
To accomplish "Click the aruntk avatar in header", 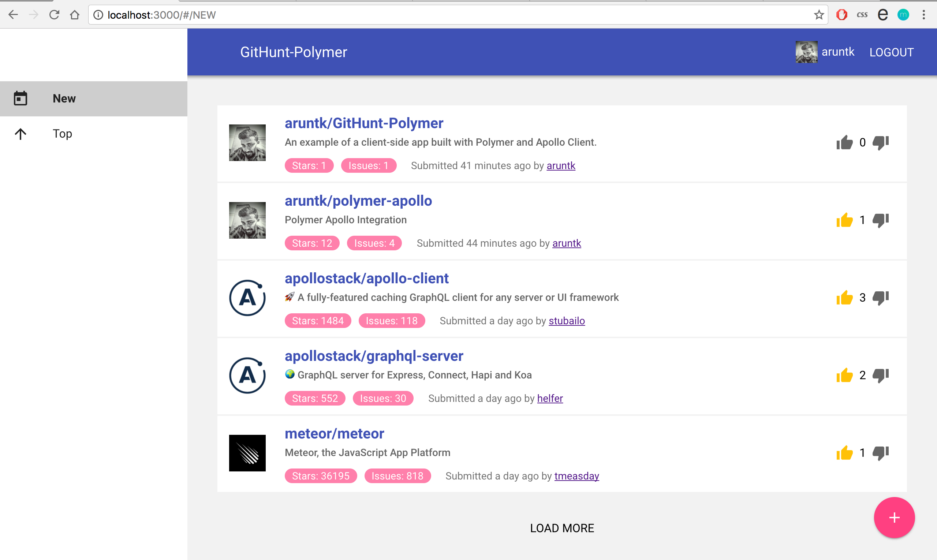I will coord(806,52).
